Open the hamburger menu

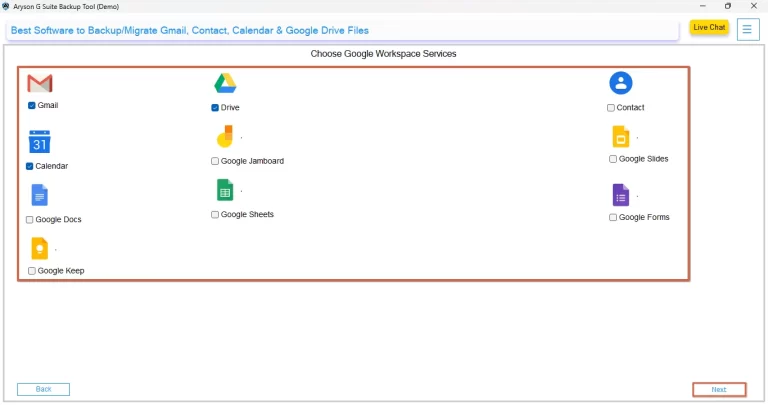747,30
